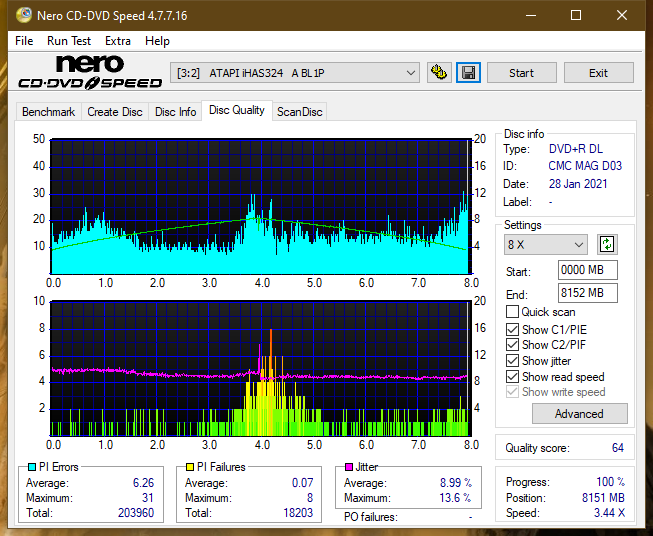This screenshot has width=653, height=536.
Task: Switch to the Benchmark tab
Action: (x=49, y=112)
